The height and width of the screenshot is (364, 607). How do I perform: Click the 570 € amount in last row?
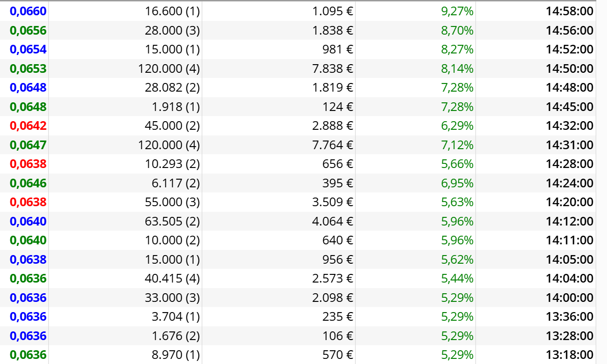coord(337,355)
